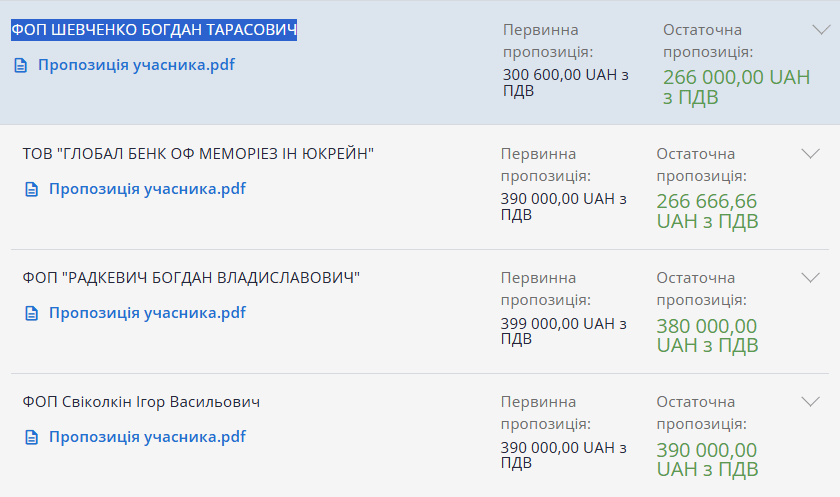Click the file icon under ФОП Свіколкін
The height and width of the screenshot is (497, 840).
click(x=32, y=438)
